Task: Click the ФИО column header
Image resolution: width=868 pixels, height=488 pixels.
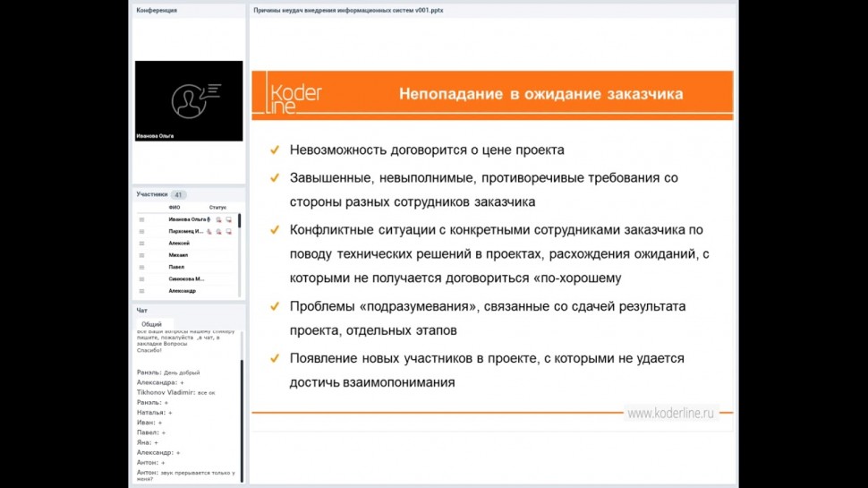Action: tap(174, 207)
